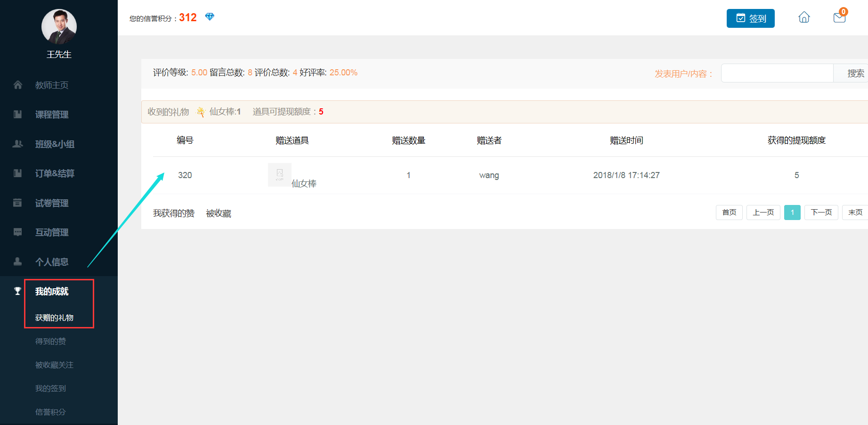Open 教师主页 in sidebar
Viewport: 868px width, 425px height.
pyautogui.click(x=52, y=85)
